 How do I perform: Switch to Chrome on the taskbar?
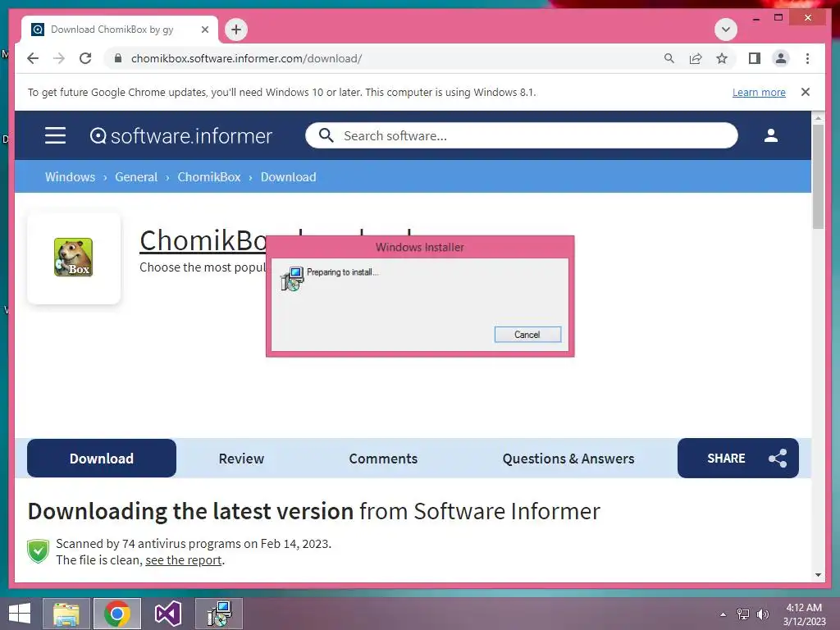(x=116, y=614)
